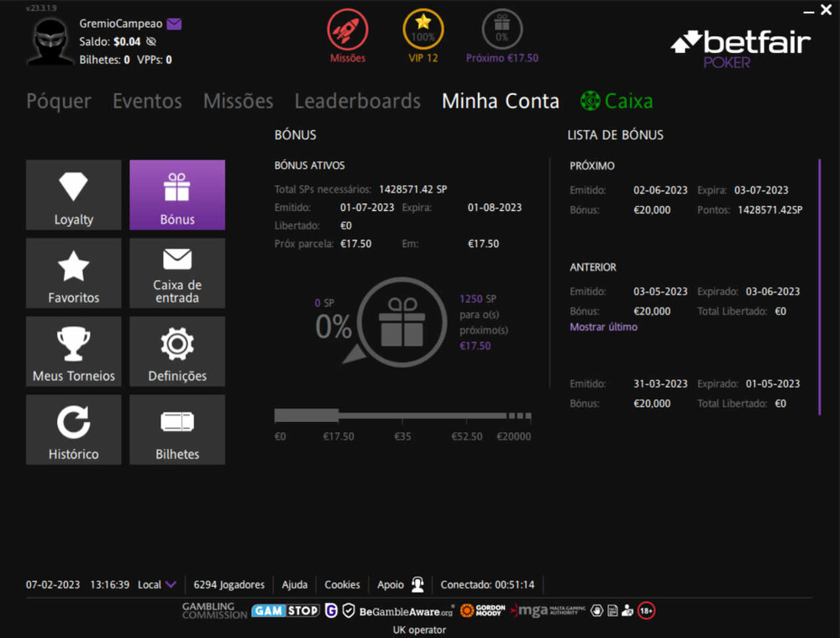Click the VIP 12 star badge
This screenshot has width=840, height=638.
[x=423, y=30]
